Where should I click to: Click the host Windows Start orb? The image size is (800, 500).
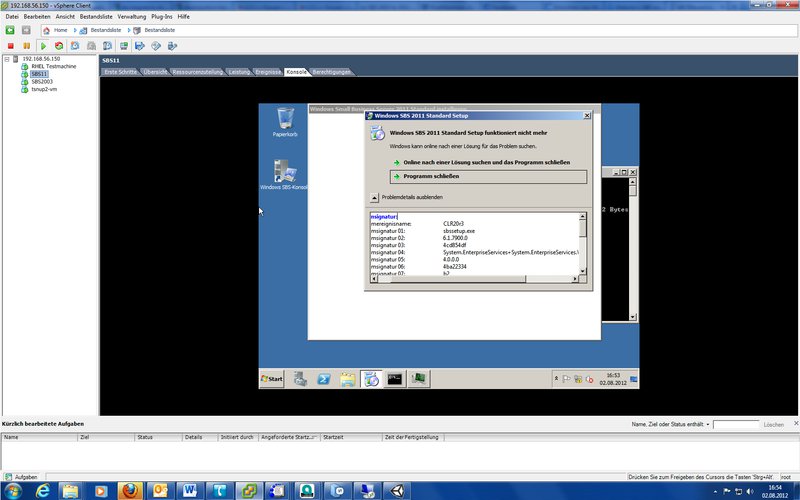click(x=14, y=491)
